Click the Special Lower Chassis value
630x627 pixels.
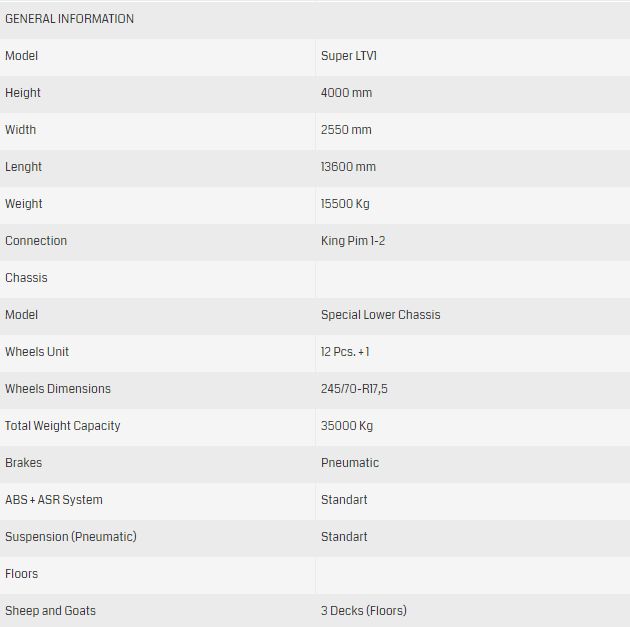click(x=380, y=315)
